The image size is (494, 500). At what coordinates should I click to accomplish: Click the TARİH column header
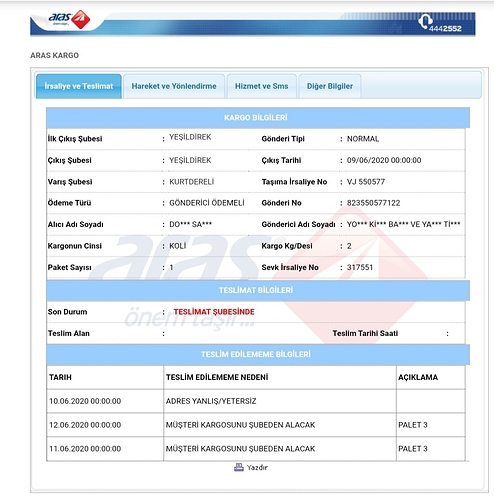click(x=60, y=377)
